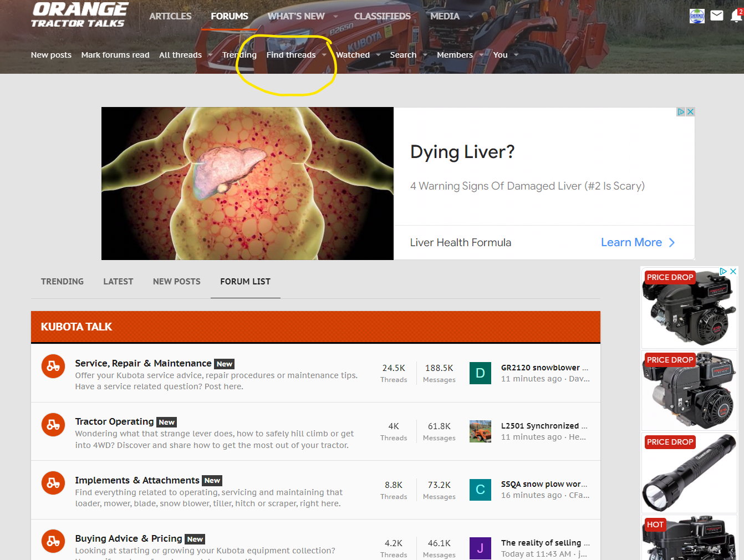Expand the Find threads dropdown arrow

pos(324,55)
